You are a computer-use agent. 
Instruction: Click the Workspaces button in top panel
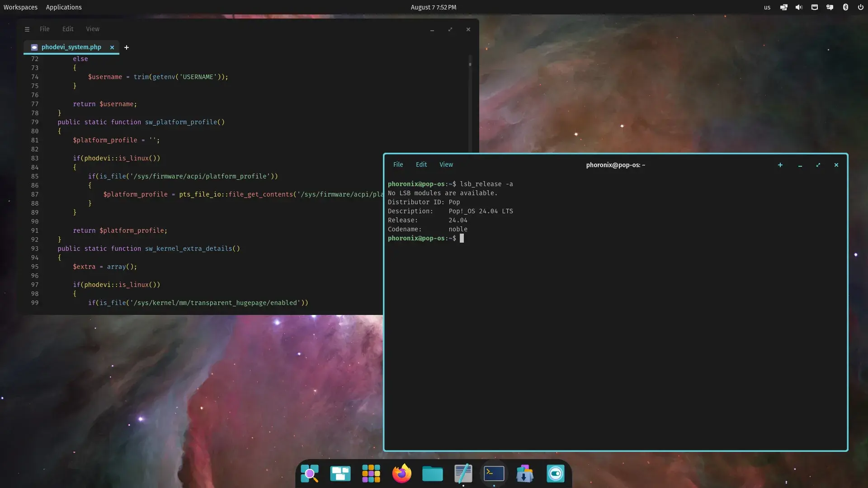pos(20,7)
